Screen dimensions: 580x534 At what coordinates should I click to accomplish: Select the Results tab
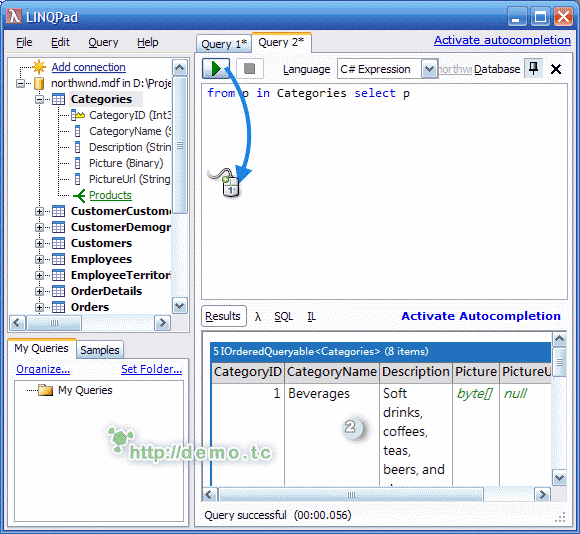point(223,317)
